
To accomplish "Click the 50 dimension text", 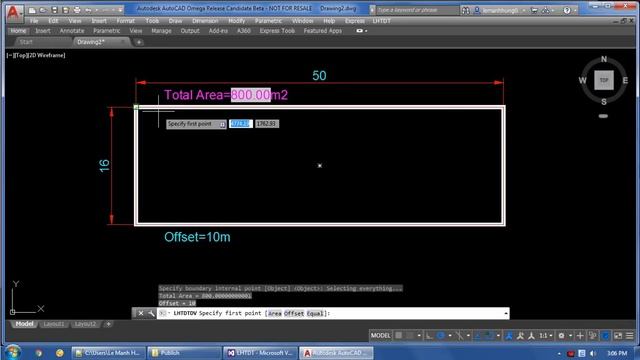I will tap(319, 76).
